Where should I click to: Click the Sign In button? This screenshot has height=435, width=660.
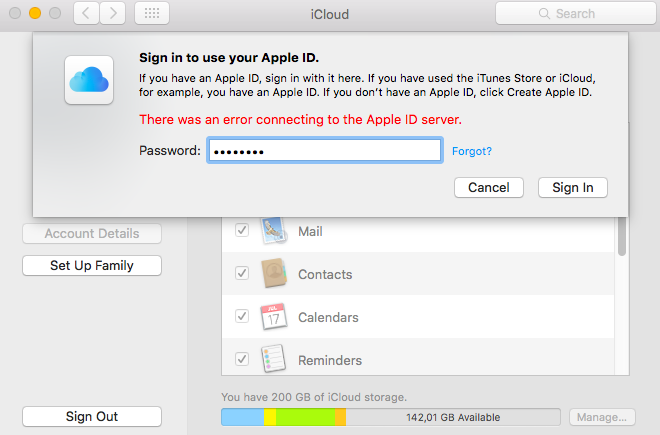(x=572, y=187)
